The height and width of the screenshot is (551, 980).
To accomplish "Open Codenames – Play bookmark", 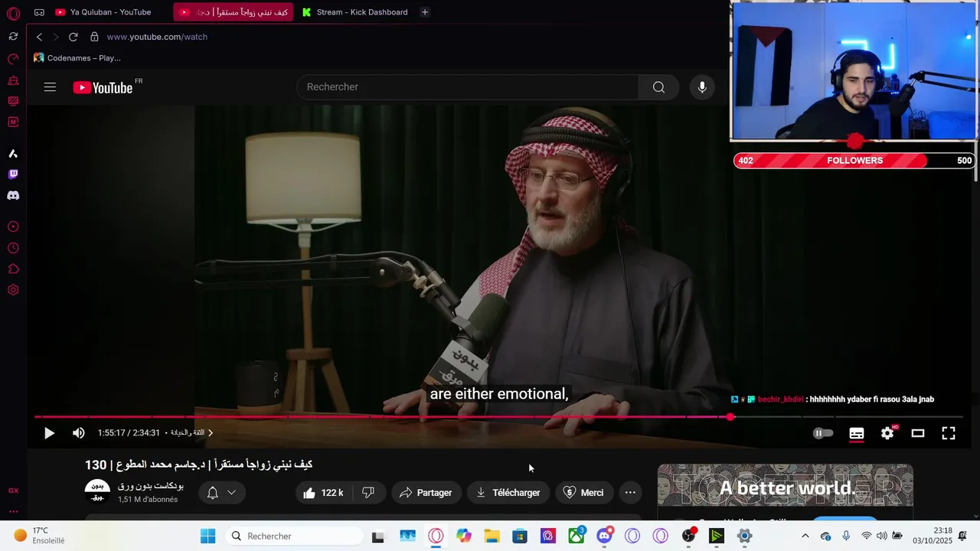I will (x=77, y=58).
